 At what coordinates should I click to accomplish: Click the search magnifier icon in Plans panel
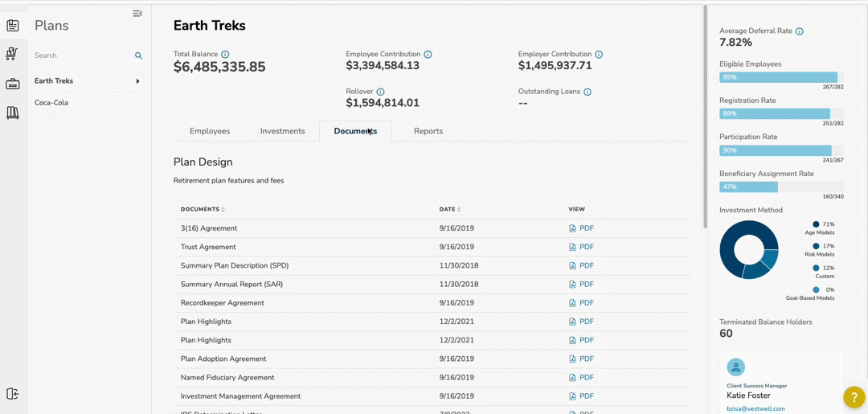[138, 56]
